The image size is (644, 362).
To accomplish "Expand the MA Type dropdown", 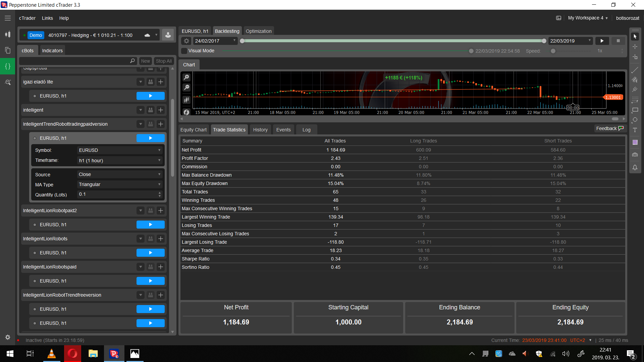I will point(120,184).
